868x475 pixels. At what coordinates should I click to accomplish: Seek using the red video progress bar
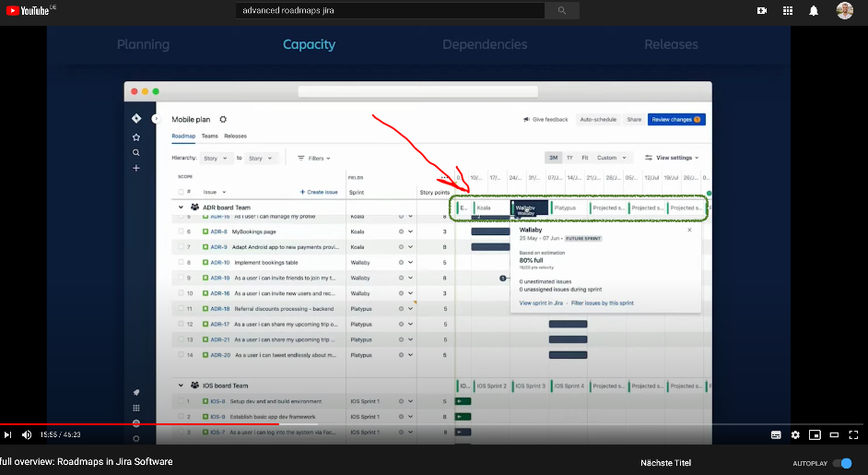pos(139,424)
